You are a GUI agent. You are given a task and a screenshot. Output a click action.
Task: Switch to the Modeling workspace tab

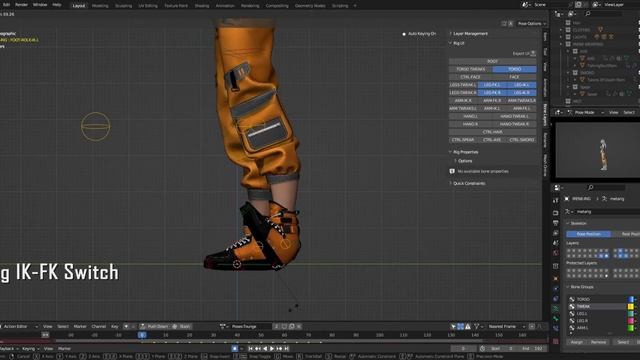100,6
